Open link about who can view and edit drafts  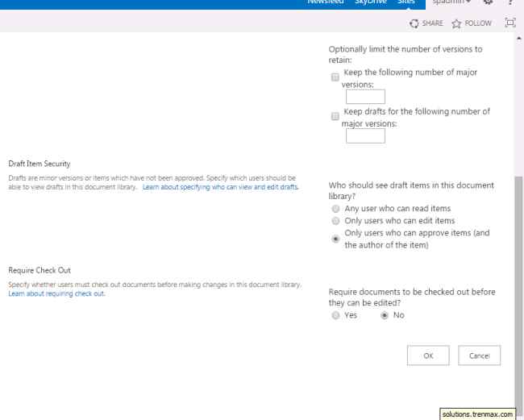click(220, 187)
